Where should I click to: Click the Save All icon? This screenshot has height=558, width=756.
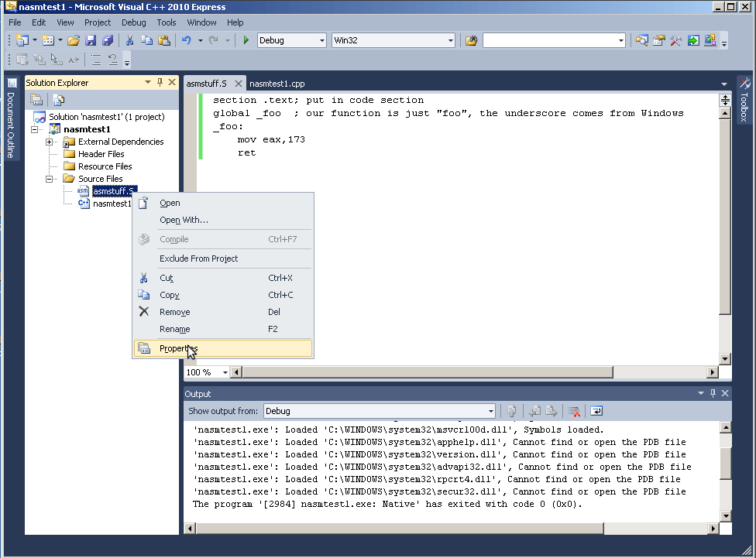(107, 40)
